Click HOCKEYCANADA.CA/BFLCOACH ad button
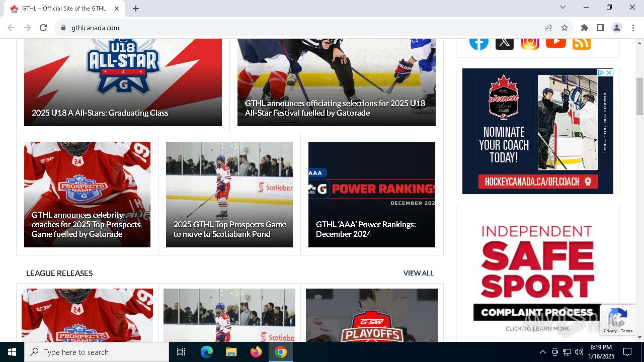This screenshot has width=644, height=362. pyautogui.click(x=538, y=182)
